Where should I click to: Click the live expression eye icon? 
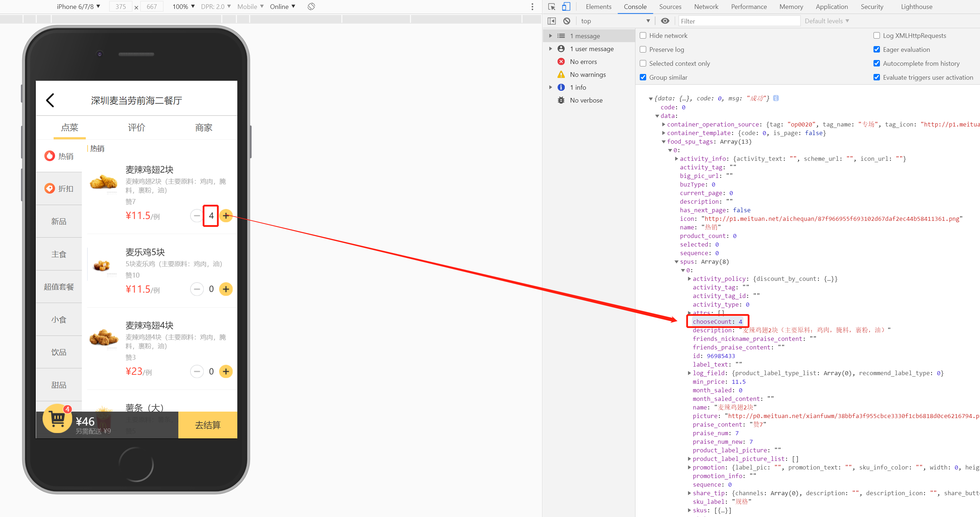(665, 21)
